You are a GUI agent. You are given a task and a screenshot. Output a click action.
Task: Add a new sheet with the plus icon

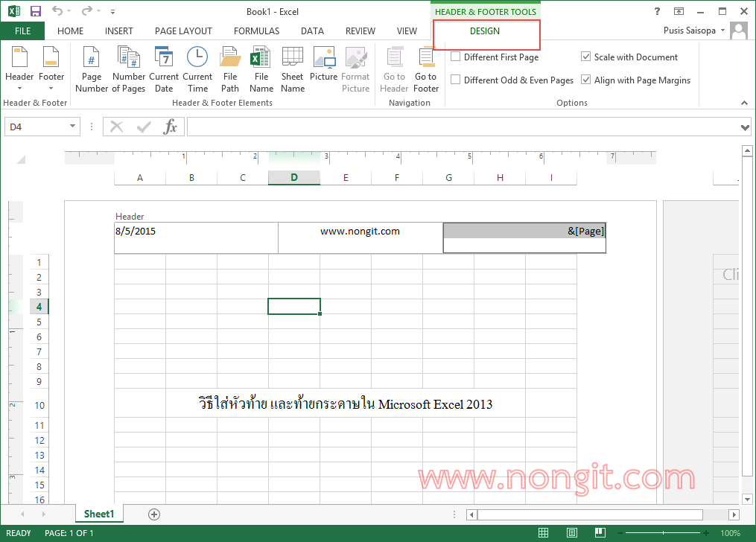coord(153,514)
